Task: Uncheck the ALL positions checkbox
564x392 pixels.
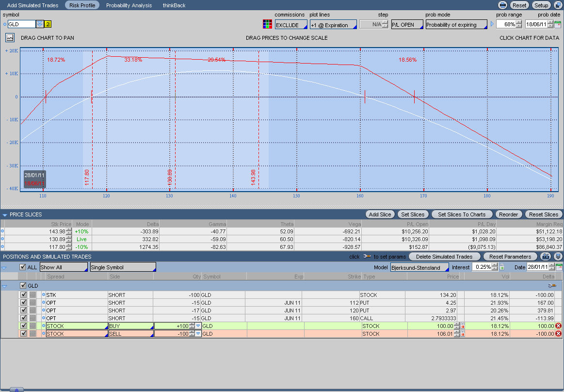Action: (23, 267)
